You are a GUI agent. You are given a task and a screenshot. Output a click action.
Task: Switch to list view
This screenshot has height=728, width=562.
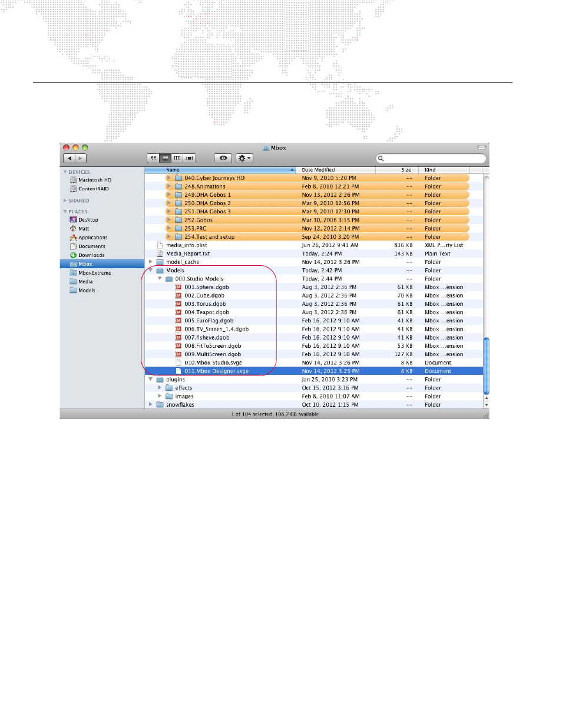(166, 158)
